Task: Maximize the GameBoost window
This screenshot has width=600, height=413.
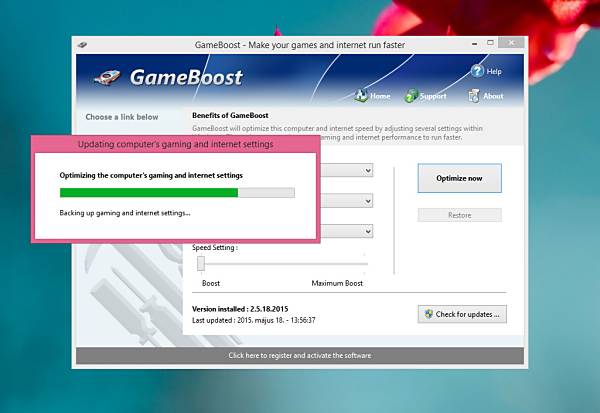Action: pyautogui.click(x=490, y=43)
